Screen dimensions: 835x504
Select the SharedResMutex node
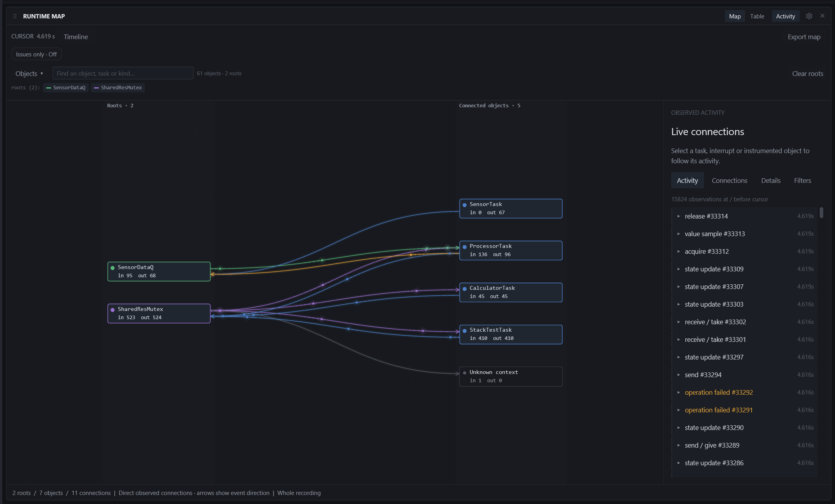[159, 313]
